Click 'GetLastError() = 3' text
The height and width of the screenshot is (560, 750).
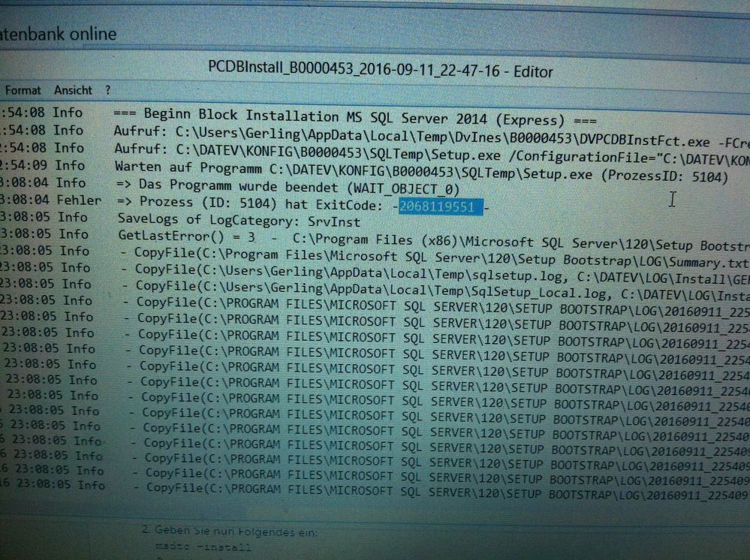click(186, 236)
